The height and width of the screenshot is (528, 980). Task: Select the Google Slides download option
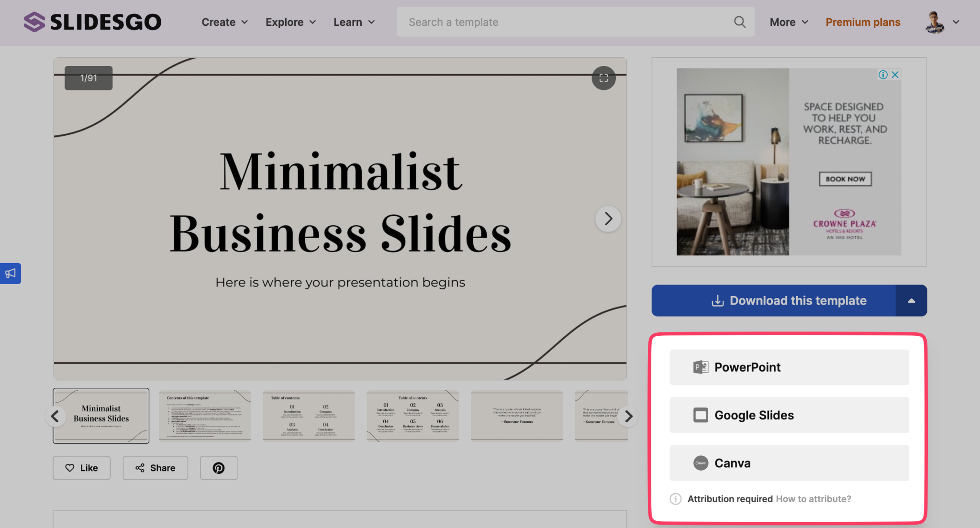coord(788,415)
